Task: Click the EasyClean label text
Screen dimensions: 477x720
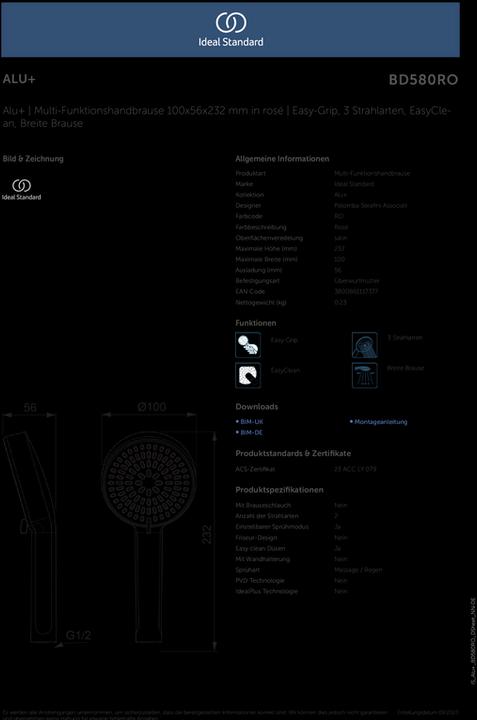Action: click(x=285, y=371)
